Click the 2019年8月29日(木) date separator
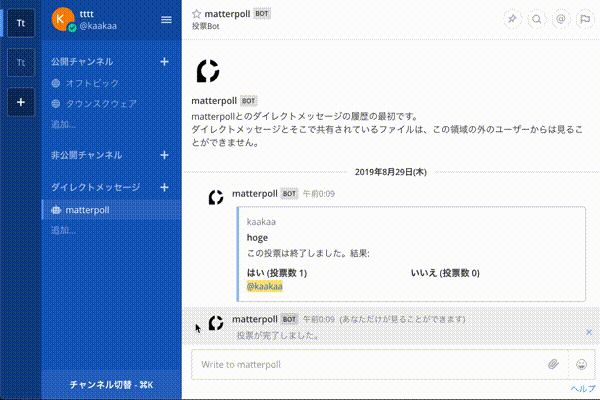Viewport: 600px width, 400px height. tap(391, 172)
